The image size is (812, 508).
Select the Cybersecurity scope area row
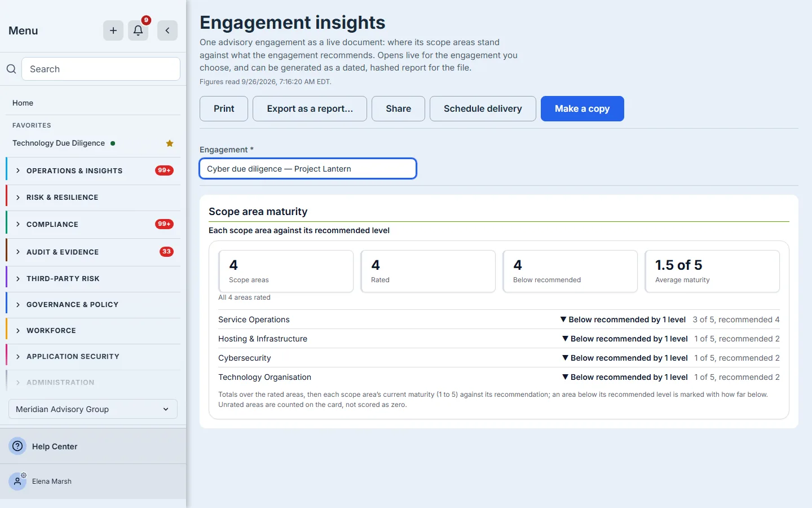pos(499,358)
